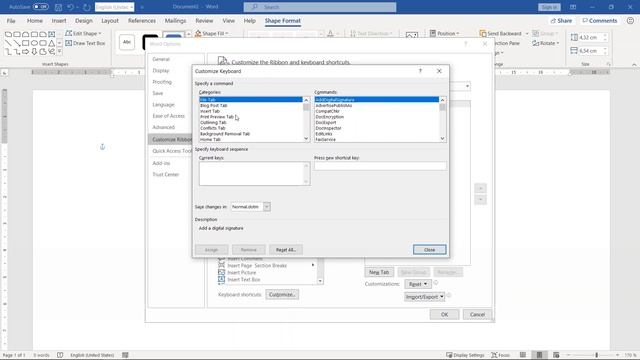Switch to Web Layout view icon

(x=556, y=355)
